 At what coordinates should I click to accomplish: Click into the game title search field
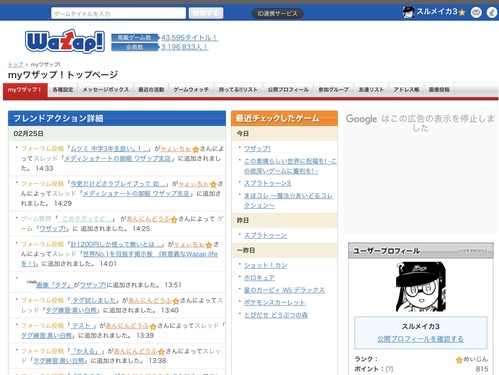[x=118, y=14]
